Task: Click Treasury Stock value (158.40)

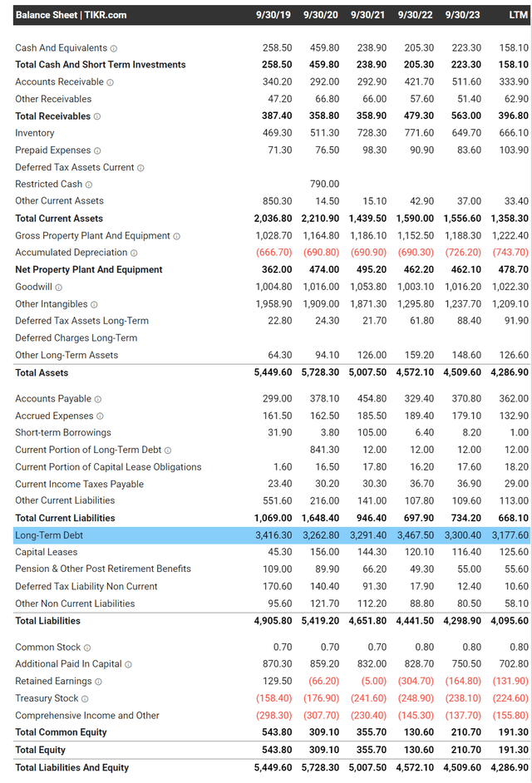Action: click(x=273, y=698)
